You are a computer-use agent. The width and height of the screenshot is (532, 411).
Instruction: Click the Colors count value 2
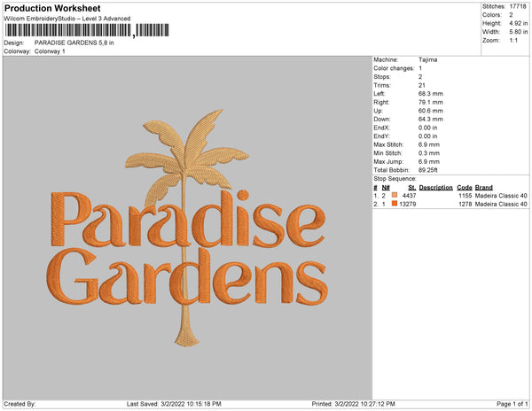coord(511,15)
